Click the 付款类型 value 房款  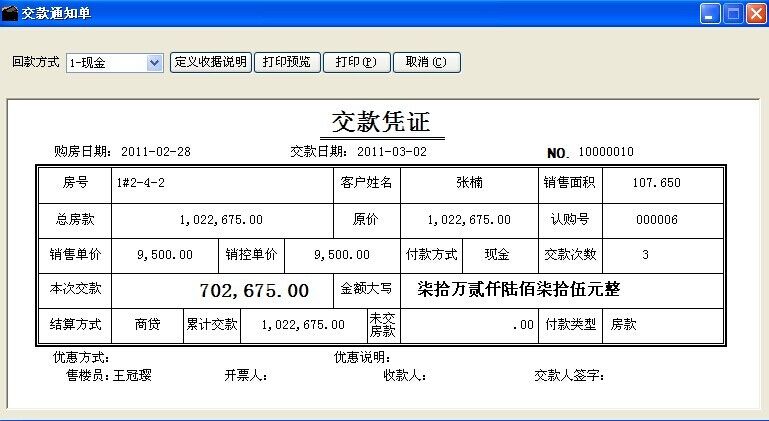[x=624, y=325]
